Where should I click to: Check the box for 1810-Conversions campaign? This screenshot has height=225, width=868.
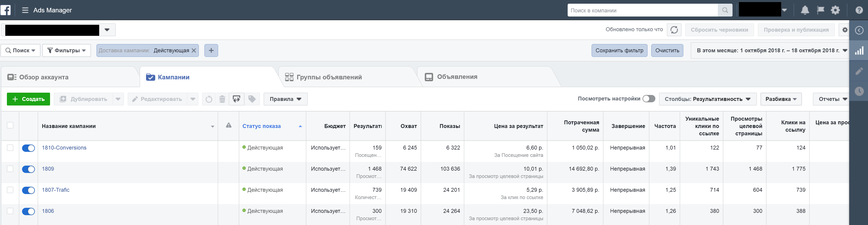click(10, 148)
